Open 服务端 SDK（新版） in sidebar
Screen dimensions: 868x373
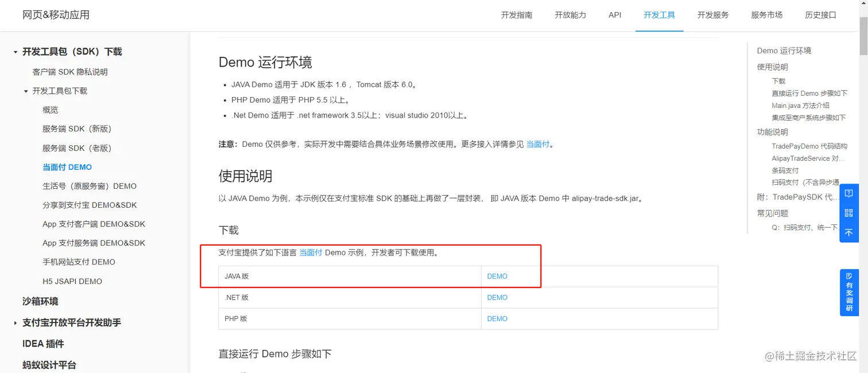click(77, 129)
